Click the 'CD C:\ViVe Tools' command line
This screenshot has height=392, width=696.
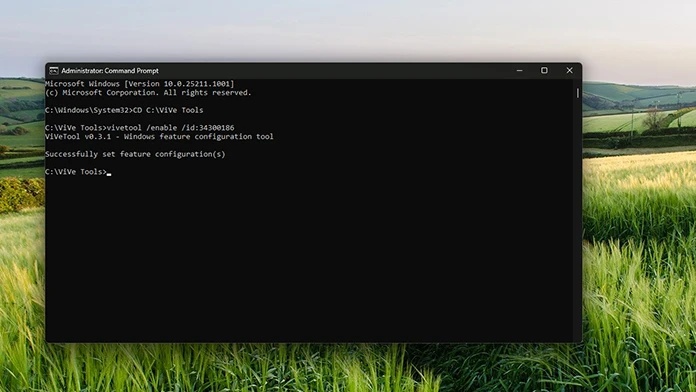click(x=124, y=110)
